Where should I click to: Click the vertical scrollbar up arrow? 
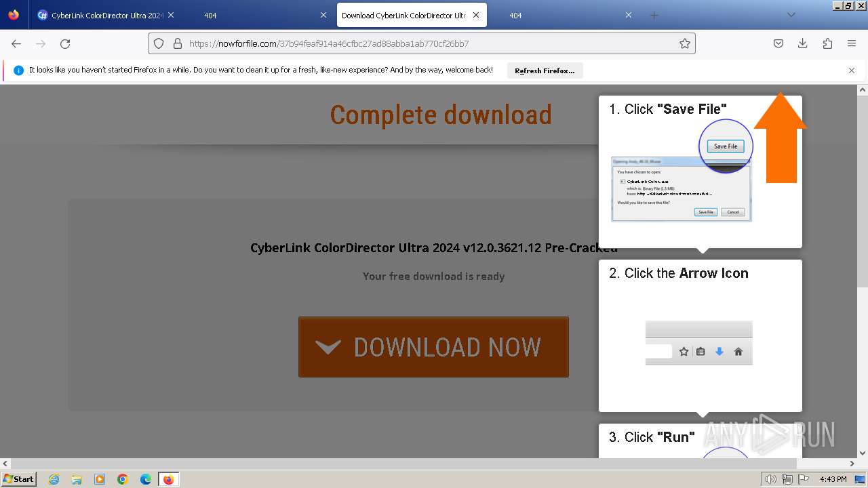863,89
